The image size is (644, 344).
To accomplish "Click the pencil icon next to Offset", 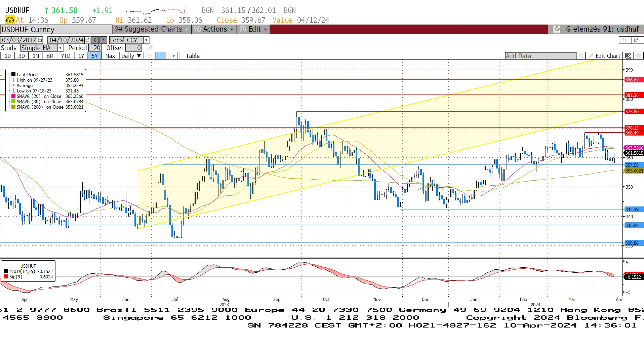I will point(150,48).
